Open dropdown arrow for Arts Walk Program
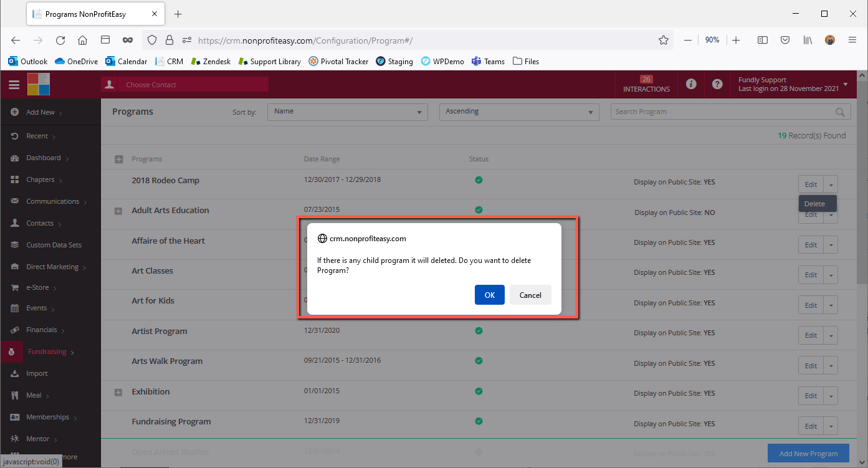The height and width of the screenshot is (468, 868). (x=831, y=366)
